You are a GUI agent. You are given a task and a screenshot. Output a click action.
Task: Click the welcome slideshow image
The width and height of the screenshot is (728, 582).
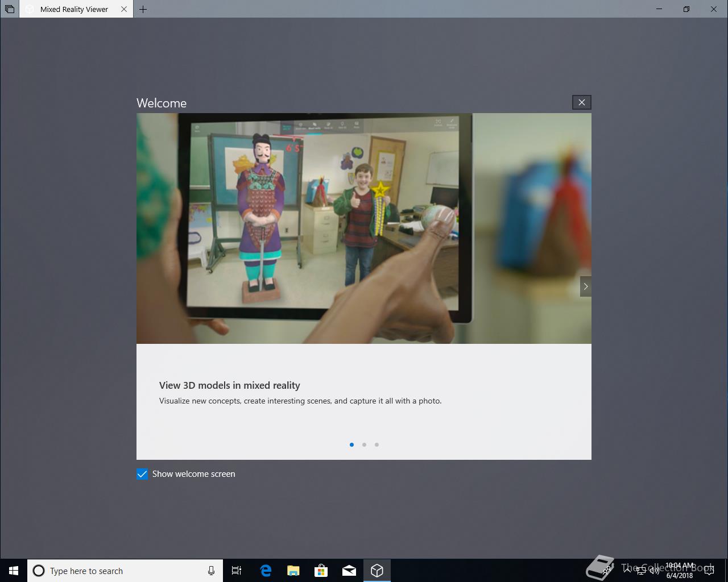point(364,228)
